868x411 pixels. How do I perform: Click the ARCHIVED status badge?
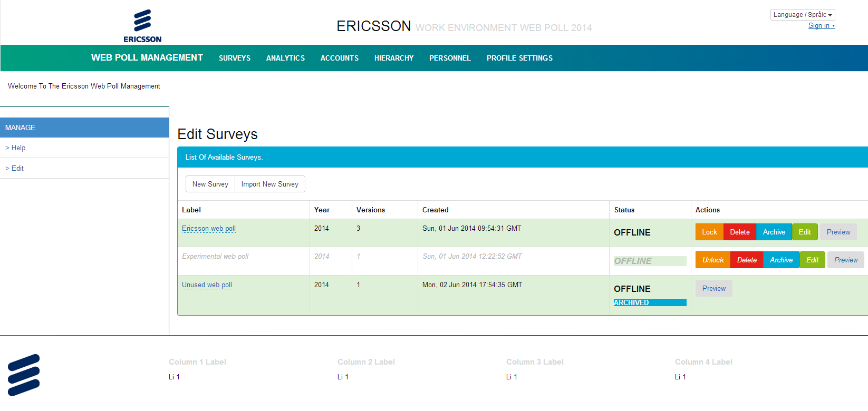click(650, 302)
